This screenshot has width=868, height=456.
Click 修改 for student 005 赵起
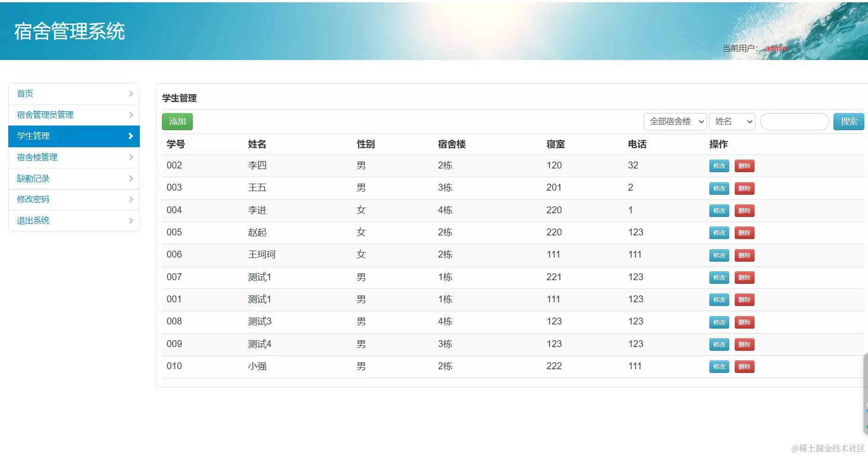point(719,233)
